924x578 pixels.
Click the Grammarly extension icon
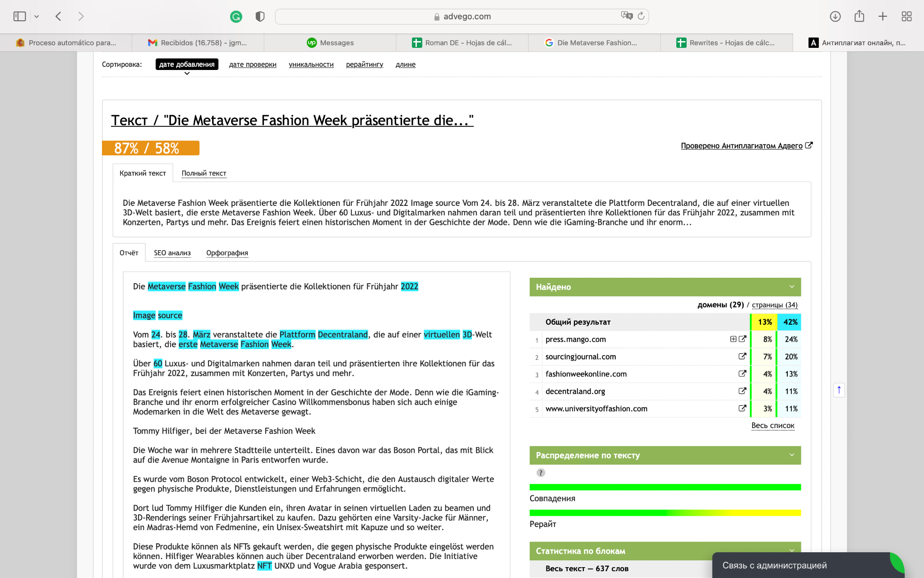coord(236,17)
